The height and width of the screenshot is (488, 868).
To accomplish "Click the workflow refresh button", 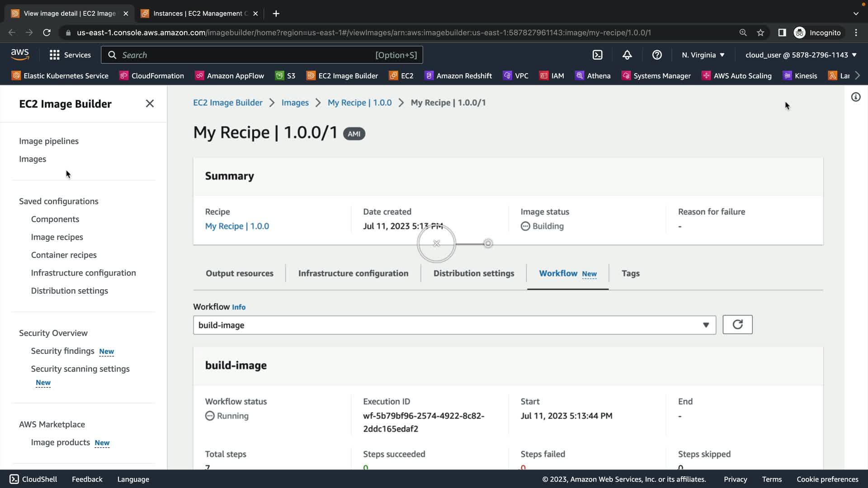I will coord(737,324).
